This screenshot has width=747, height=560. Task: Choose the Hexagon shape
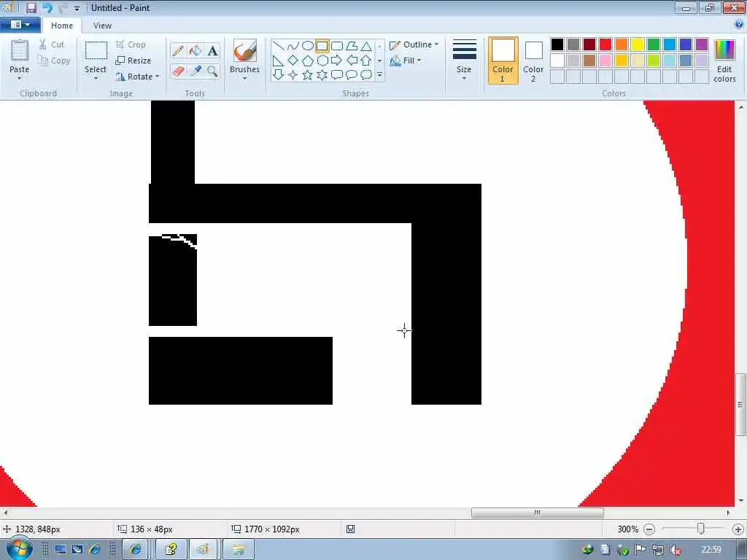pos(322,61)
